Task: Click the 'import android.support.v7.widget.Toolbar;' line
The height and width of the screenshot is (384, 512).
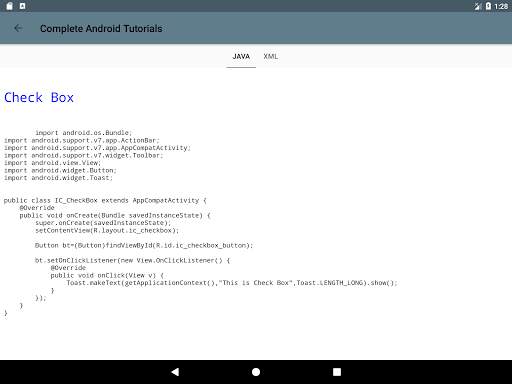Action: click(84, 155)
